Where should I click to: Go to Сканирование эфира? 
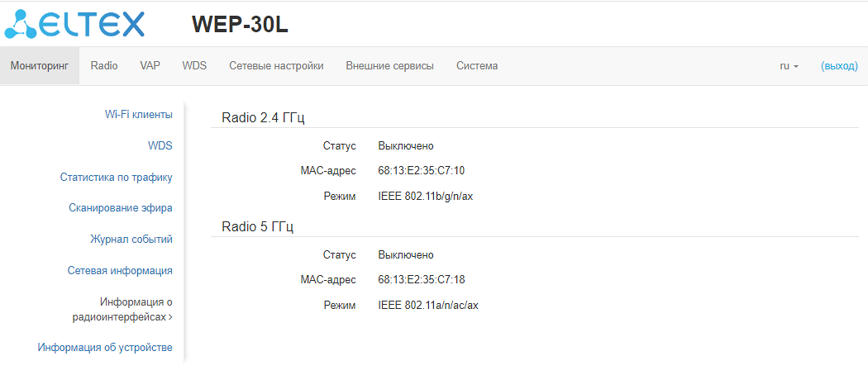point(120,208)
